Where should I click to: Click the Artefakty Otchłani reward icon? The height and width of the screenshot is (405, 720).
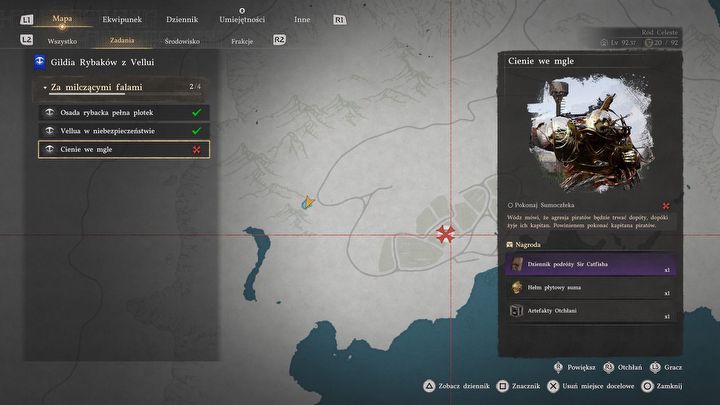[517, 310]
